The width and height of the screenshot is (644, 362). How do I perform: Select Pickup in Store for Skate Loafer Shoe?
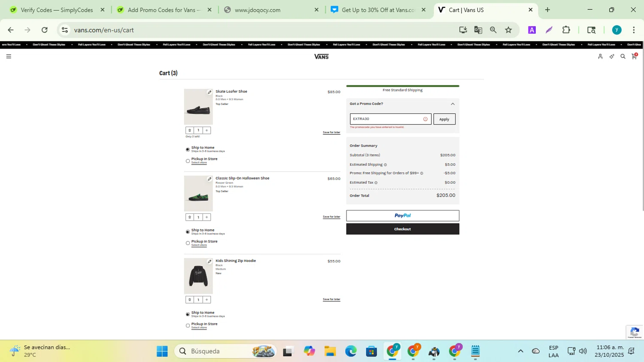[188, 161]
